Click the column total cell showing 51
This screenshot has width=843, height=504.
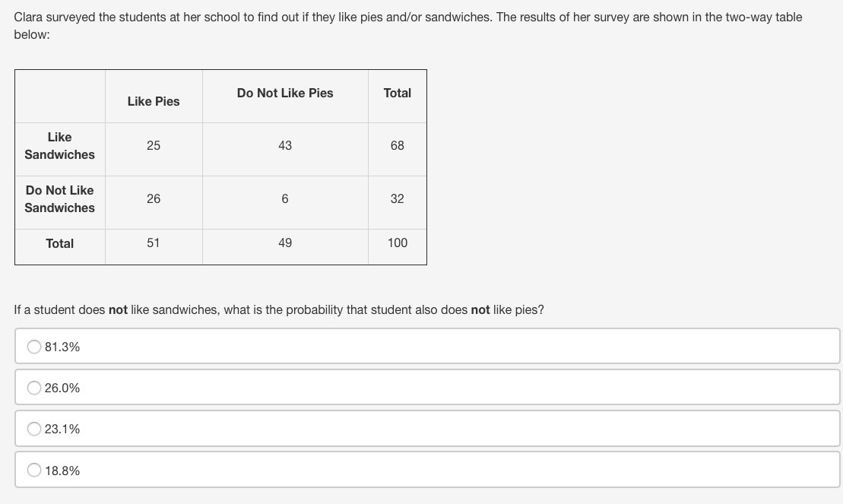[154, 242]
